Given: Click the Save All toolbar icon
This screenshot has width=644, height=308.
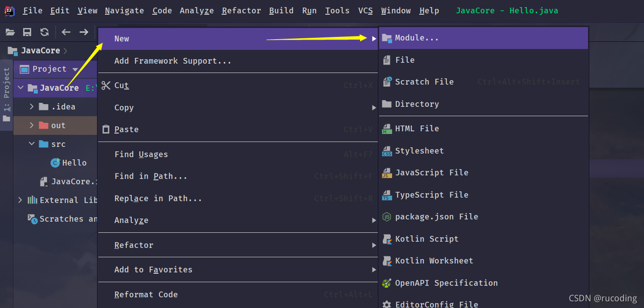Looking at the screenshot, I should coord(27,32).
